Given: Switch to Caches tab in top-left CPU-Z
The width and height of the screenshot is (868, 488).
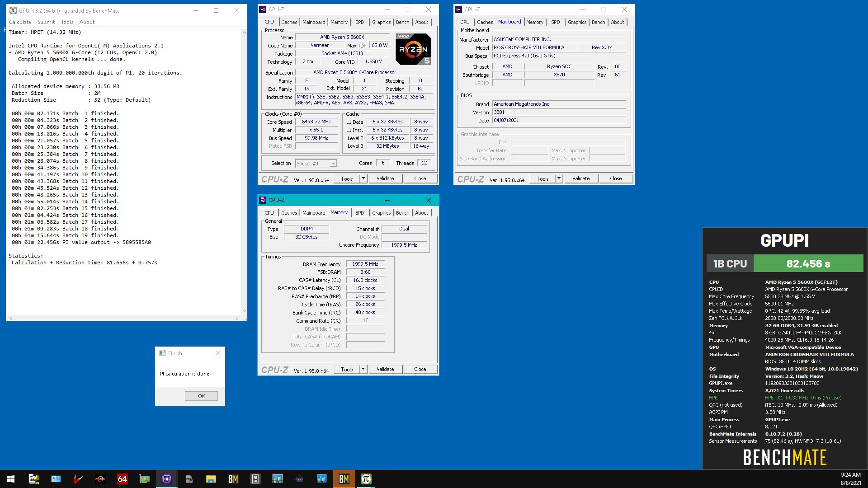Looking at the screenshot, I should 289,22.
